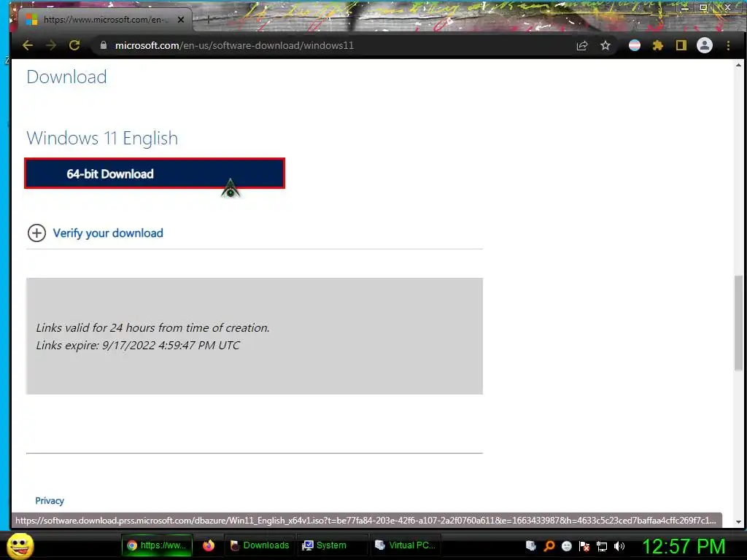Switch to the Chrome taskbar button
This screenshot has height=560, width=747.
click(158, 545)
